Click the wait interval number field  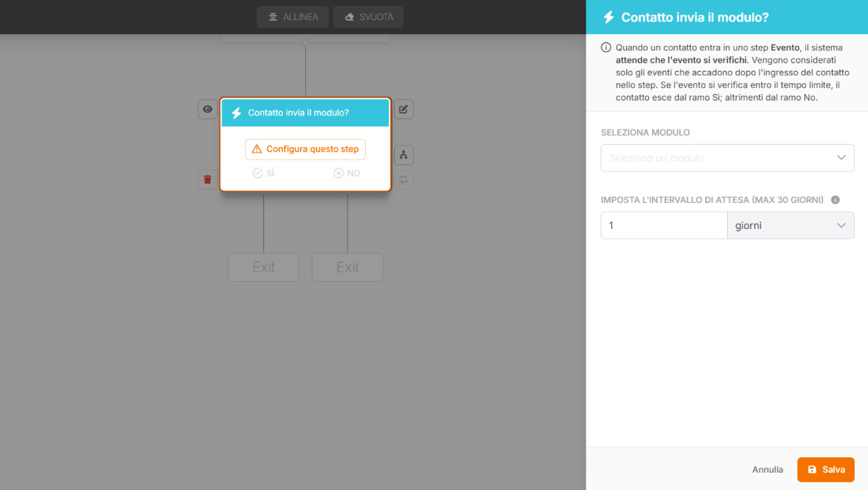point(664,226)
